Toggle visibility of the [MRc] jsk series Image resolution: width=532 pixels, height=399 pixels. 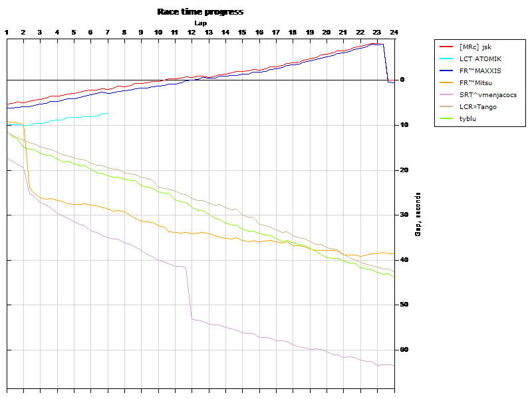(475, 47)
